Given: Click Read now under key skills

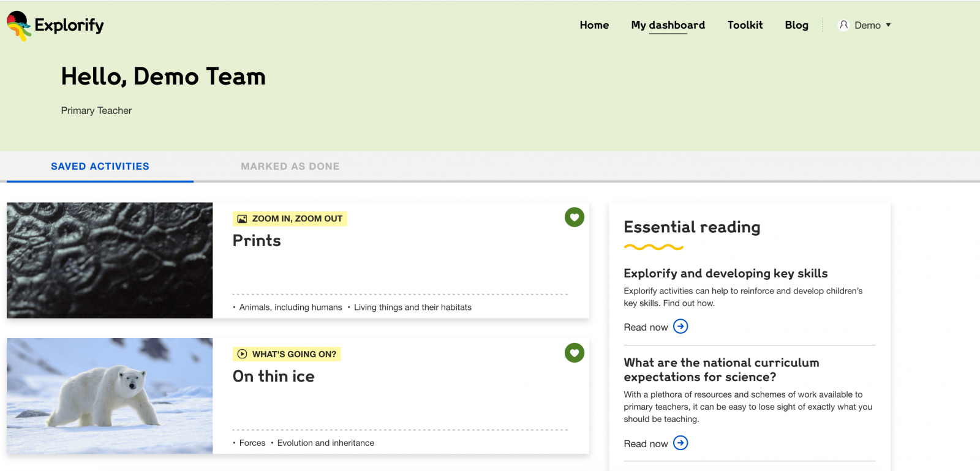Looking at the screenshot, I should pos(646,327).
